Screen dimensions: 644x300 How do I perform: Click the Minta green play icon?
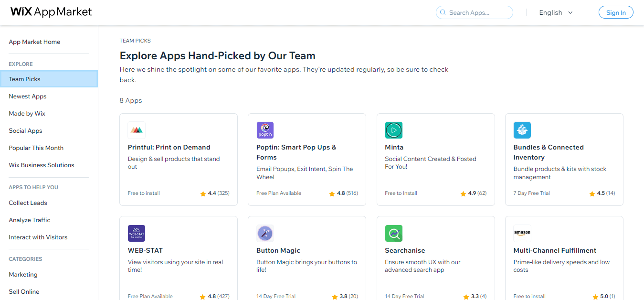point(393,130)
